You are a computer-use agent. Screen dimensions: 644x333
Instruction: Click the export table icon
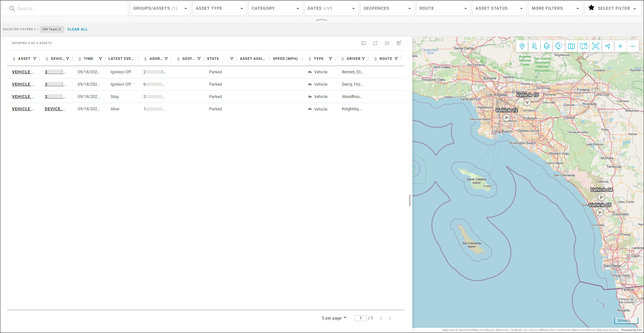(375, 43)
